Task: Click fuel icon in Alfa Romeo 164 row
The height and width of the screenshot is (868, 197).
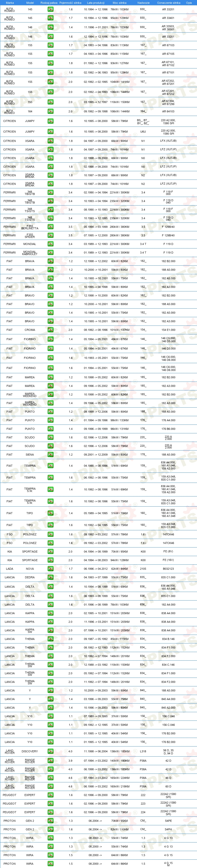Action: point(50,112)
